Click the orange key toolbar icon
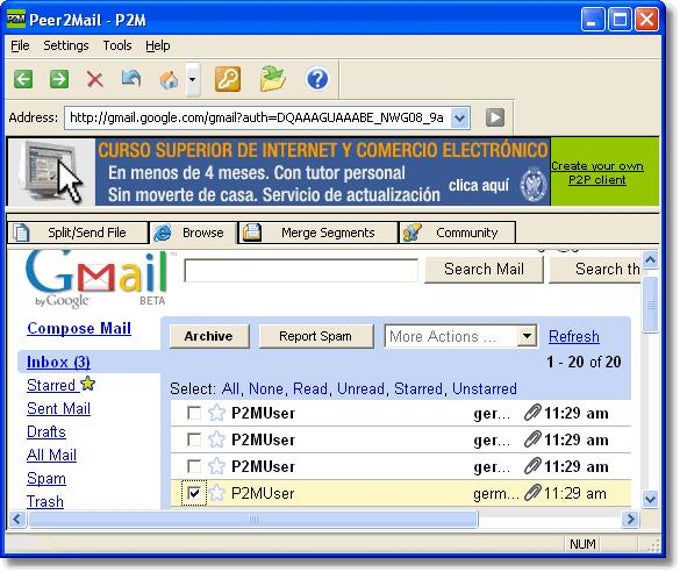The width and height of the screenshot is (680, 572). pyautogui.click(x=228, y=79)
